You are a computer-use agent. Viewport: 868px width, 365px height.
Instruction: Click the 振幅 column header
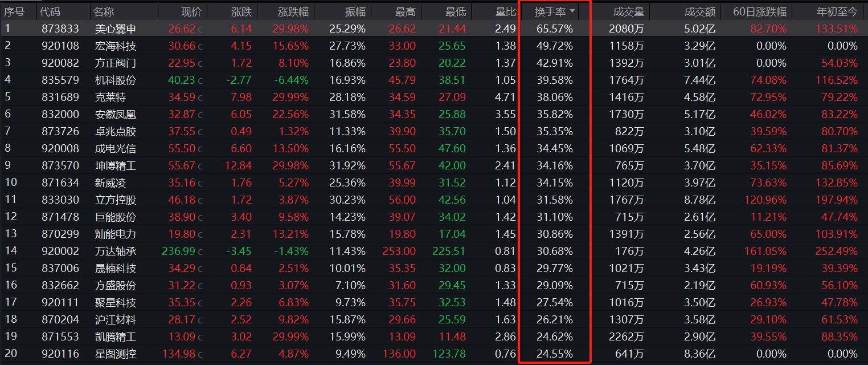355,11
